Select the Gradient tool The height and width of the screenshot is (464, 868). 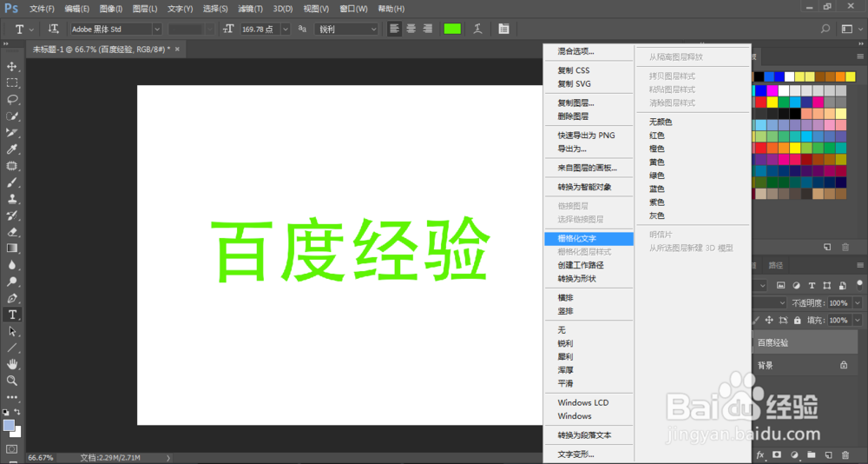coord(11,249)
